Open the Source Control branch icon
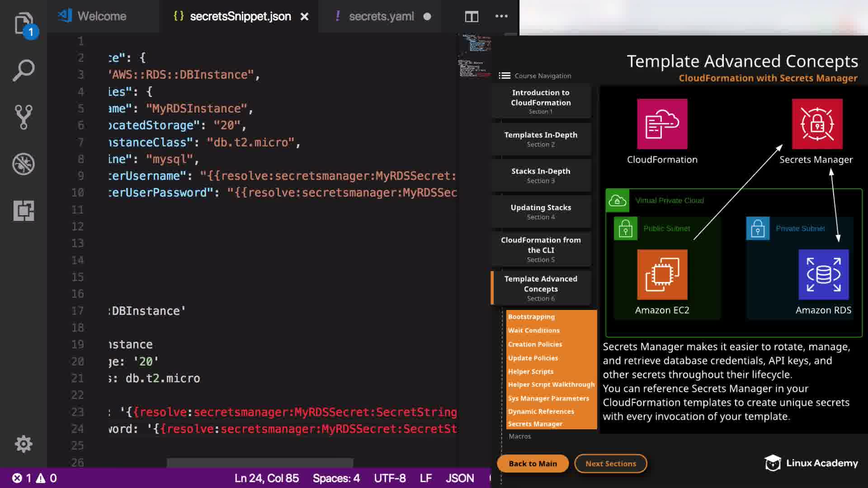The height and width of the screenshot is (488, 868). pyautogui.click(x=24, y=117)
